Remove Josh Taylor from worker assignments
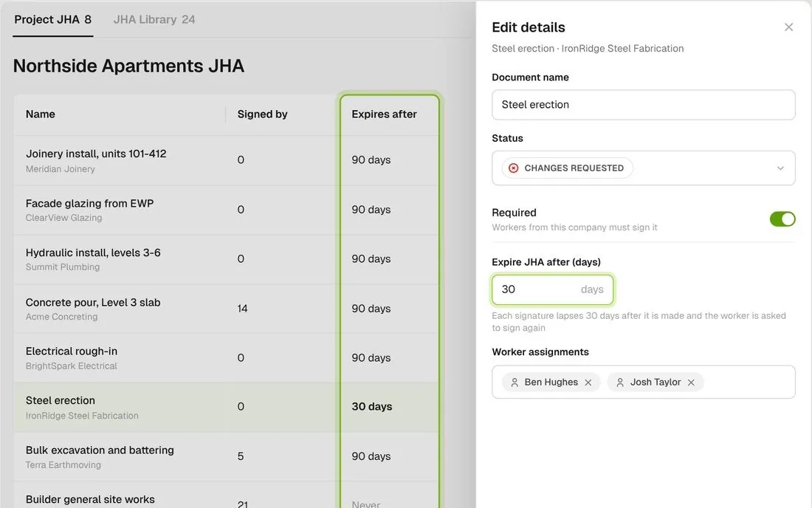812x508 pixels. point(691,382)
